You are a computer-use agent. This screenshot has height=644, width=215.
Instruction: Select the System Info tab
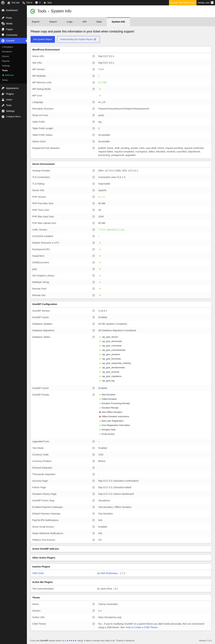point(118,22)
